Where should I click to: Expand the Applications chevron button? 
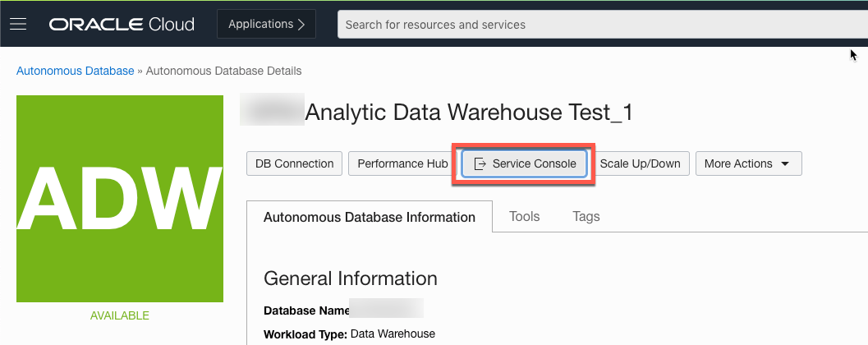pyautogui.click(x=266, y=24)
